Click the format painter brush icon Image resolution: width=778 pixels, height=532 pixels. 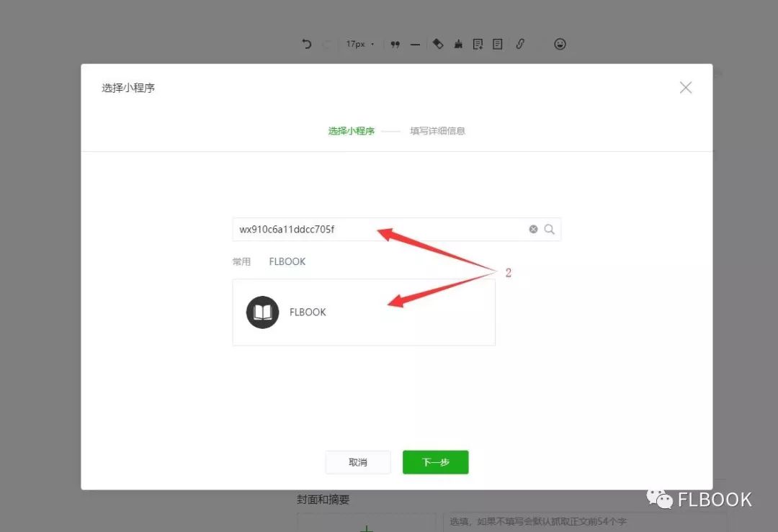click(458, 44)
